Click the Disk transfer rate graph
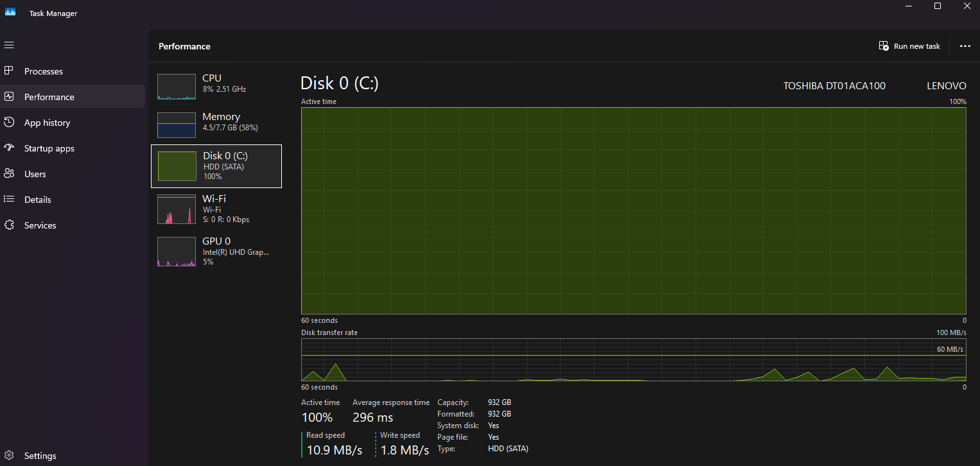This screenshot has height=466, width=980. pos(634,360)
